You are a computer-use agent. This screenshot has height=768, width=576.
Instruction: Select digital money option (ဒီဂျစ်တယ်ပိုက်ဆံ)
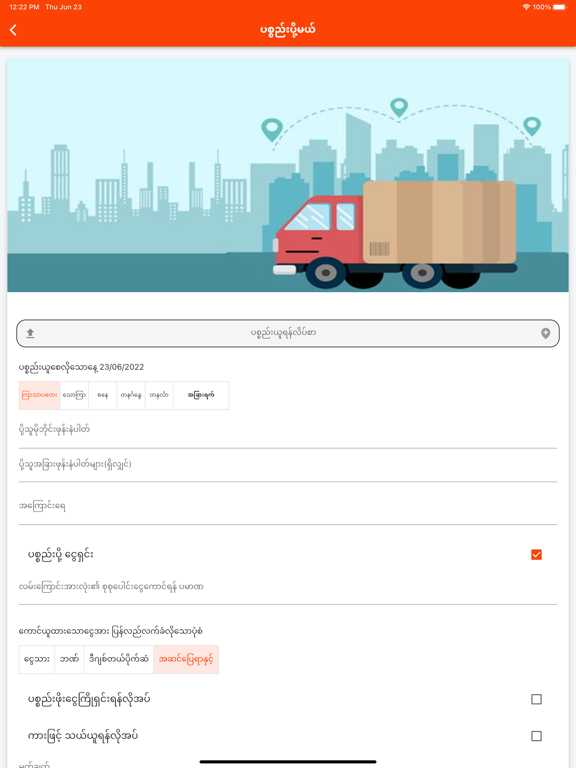point(119,659)
